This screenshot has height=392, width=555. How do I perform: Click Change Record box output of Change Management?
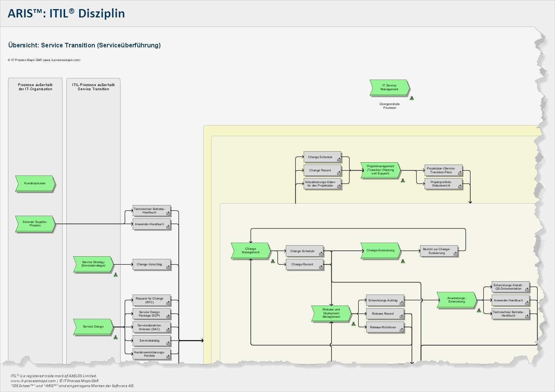coord(305,264)
